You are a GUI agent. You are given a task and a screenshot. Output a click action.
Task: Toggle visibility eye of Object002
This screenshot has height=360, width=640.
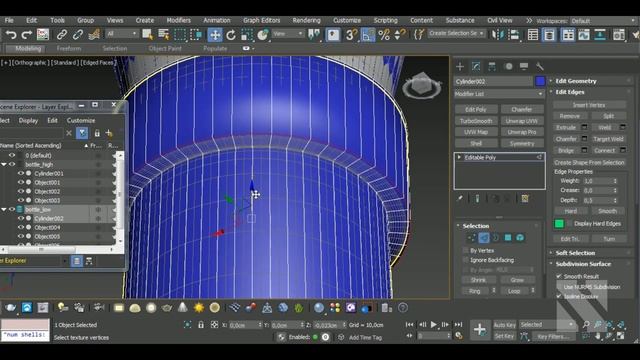(x=20, y=191)
